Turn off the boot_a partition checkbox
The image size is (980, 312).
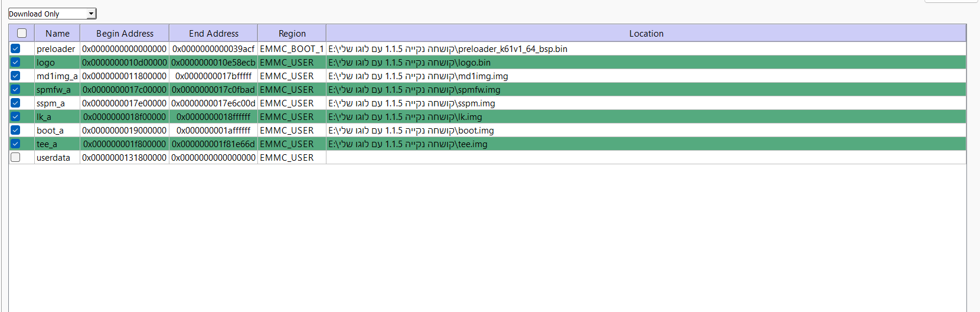[x=15, y=130]
